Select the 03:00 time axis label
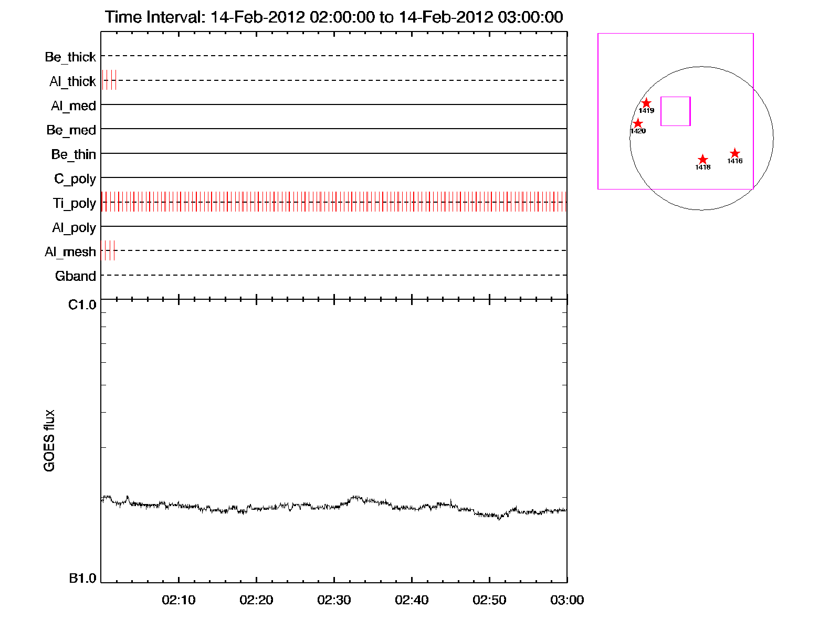The height and width of the screenshot is (630, 840). pyautogui.click(x=567, y=600)
